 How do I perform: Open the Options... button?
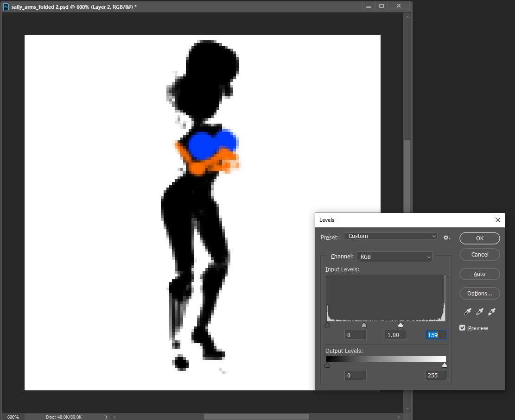tap(479, 294)
